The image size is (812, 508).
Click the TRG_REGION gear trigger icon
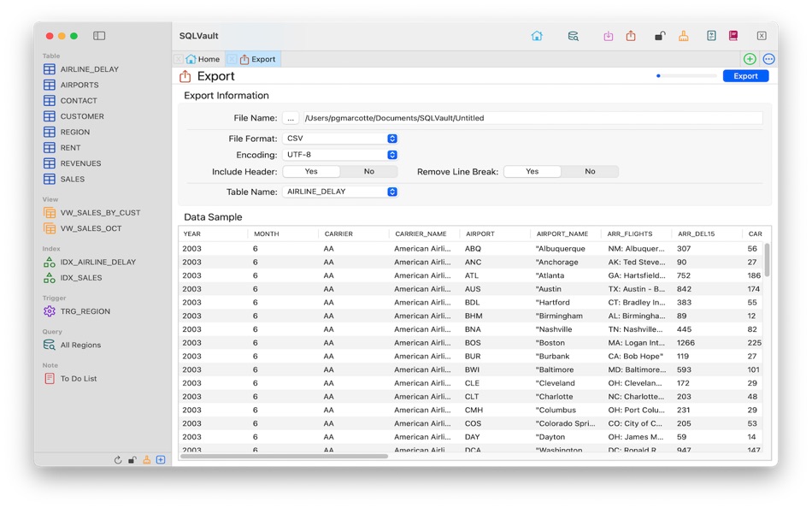50,311
